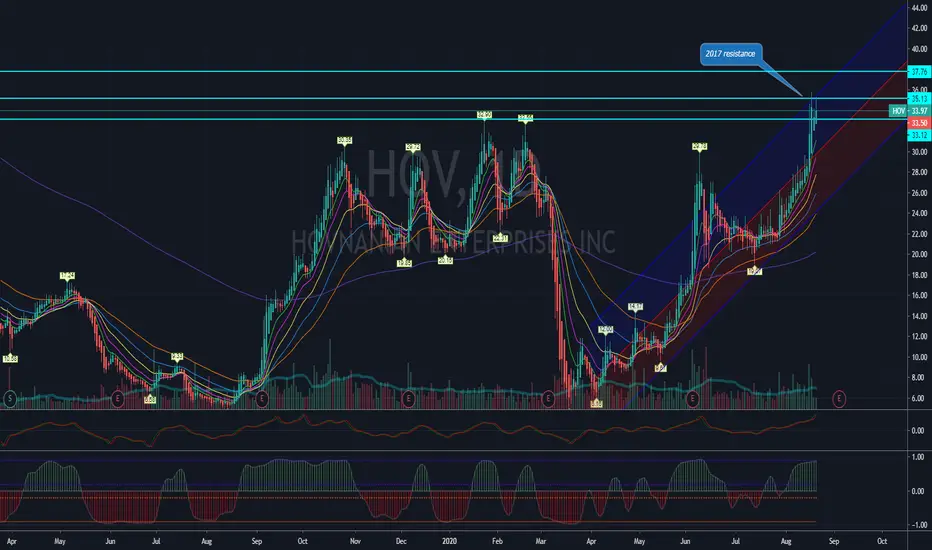Click the 20.00 price axis tick

[920, 254]
